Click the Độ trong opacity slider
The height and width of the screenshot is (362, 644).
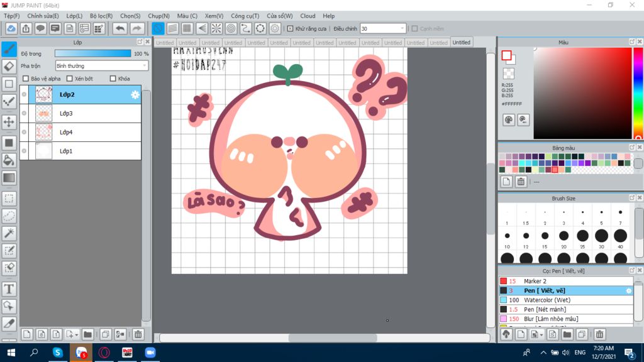[93, 53]
